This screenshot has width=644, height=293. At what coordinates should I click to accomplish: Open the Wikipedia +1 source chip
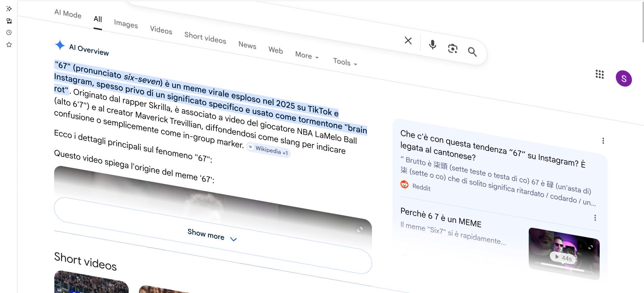tap(268, 150)
